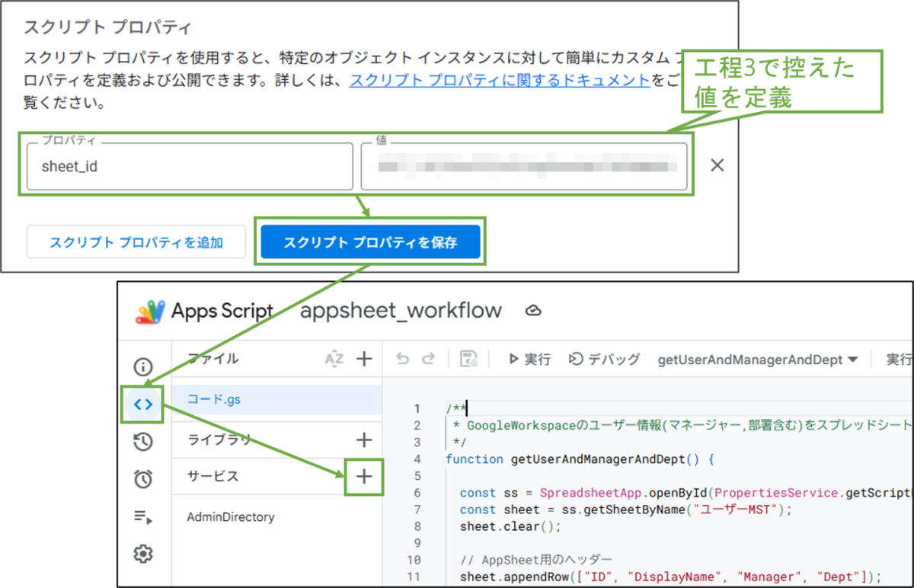Remove the sheet_id property with X icon
The image size is (914, 588).
click(717, 165)
